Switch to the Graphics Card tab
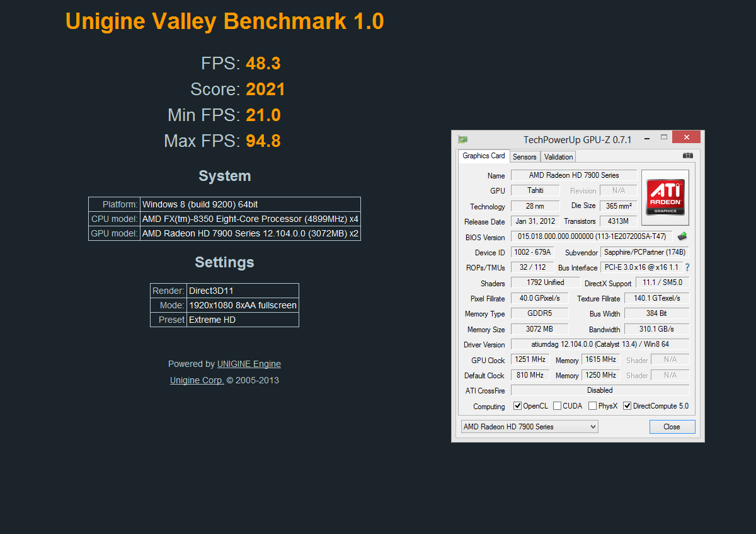 (x=483, y=156)
